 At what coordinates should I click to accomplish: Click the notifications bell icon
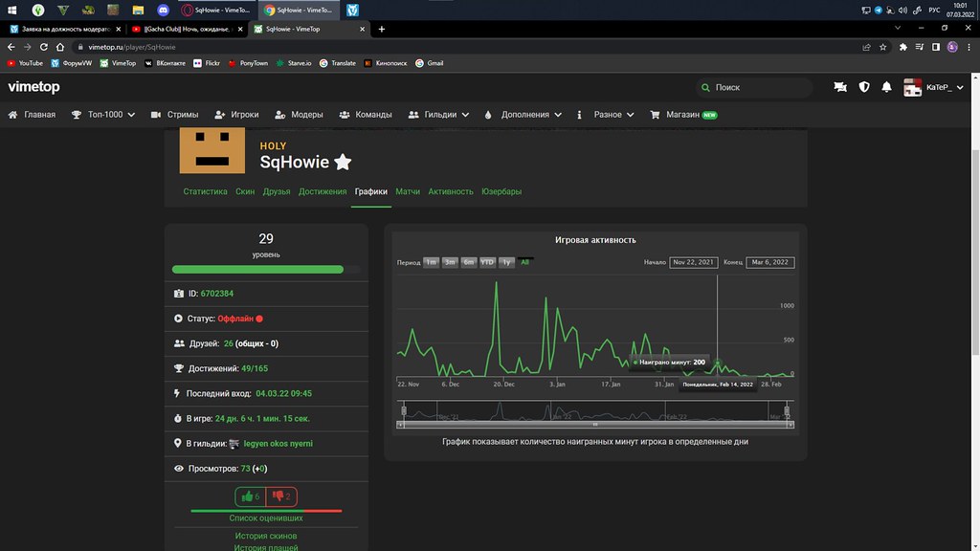pyautogui.click(x=887, y=87)
